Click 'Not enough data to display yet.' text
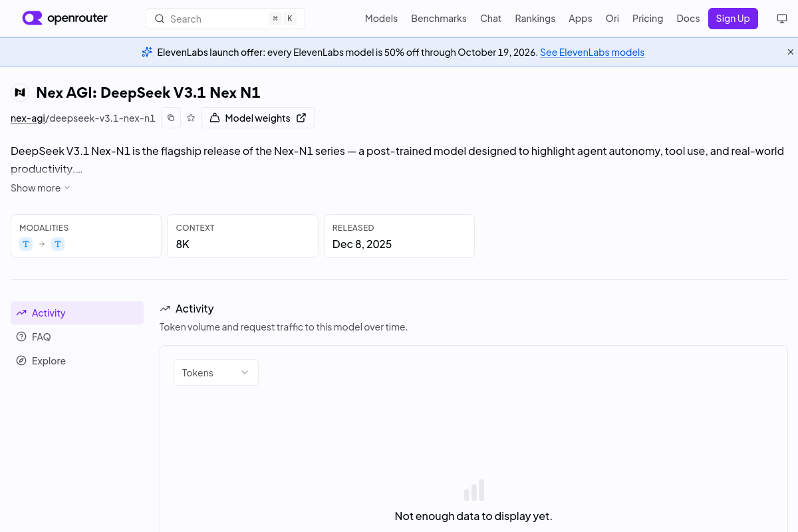Screen dimensions: 798x532 (x=473, y=516)
